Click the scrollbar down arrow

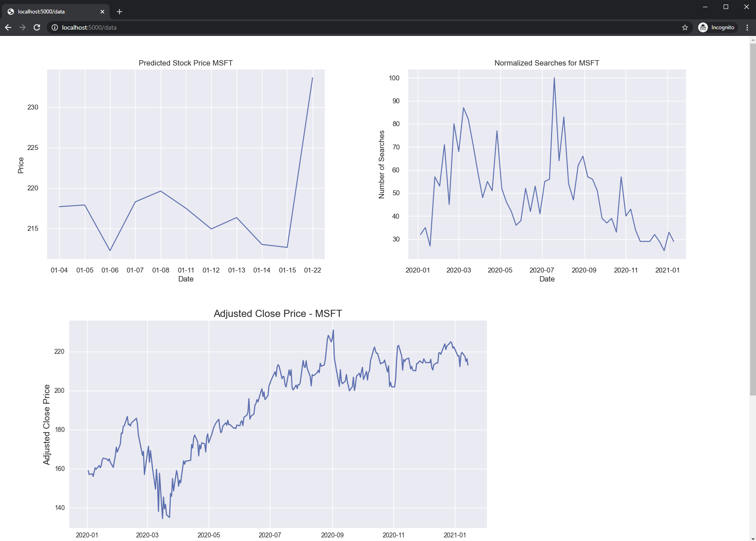(753, 538)
